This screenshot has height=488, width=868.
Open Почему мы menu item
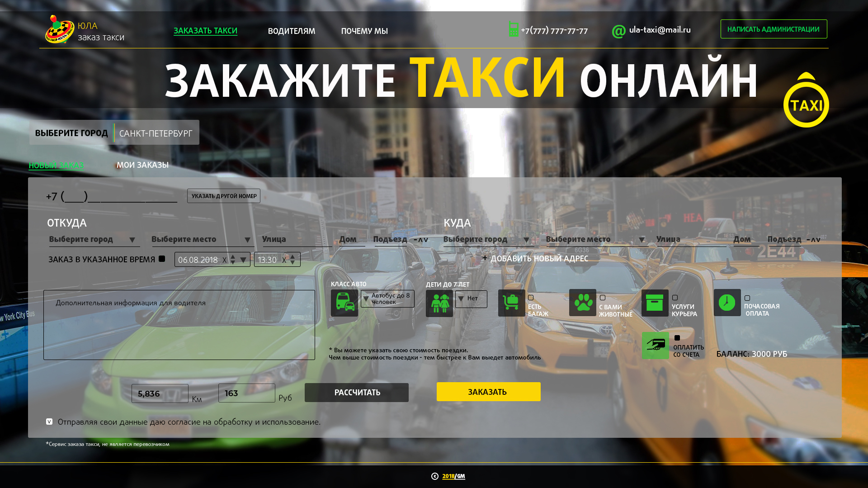pos(364,31)
